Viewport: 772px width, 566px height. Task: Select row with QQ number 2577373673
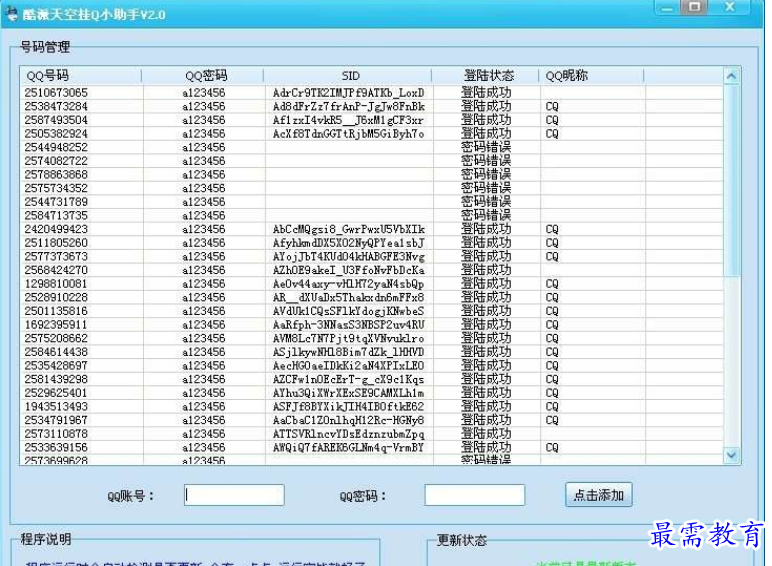[x=372, y=256]
